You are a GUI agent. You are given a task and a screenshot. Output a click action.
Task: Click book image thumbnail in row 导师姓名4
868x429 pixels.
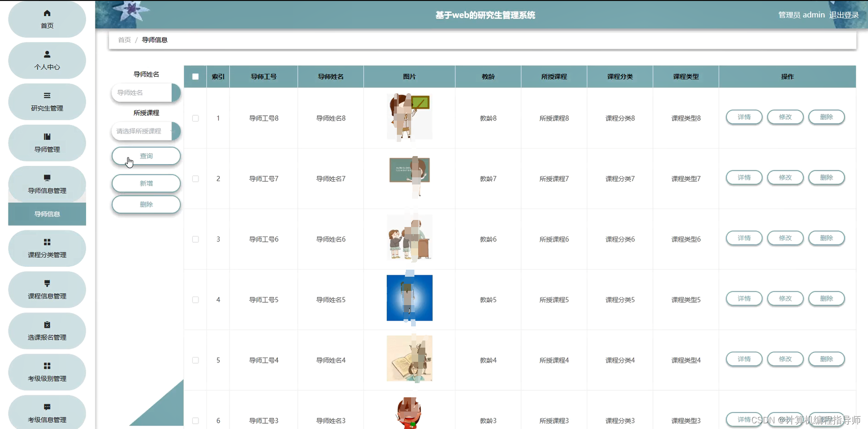pos(409,359)
